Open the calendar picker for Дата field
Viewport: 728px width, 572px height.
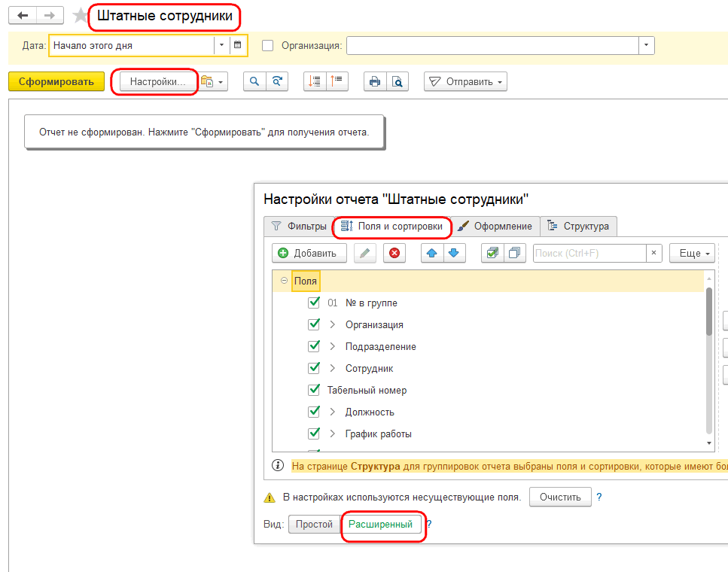tap(238, 45)
